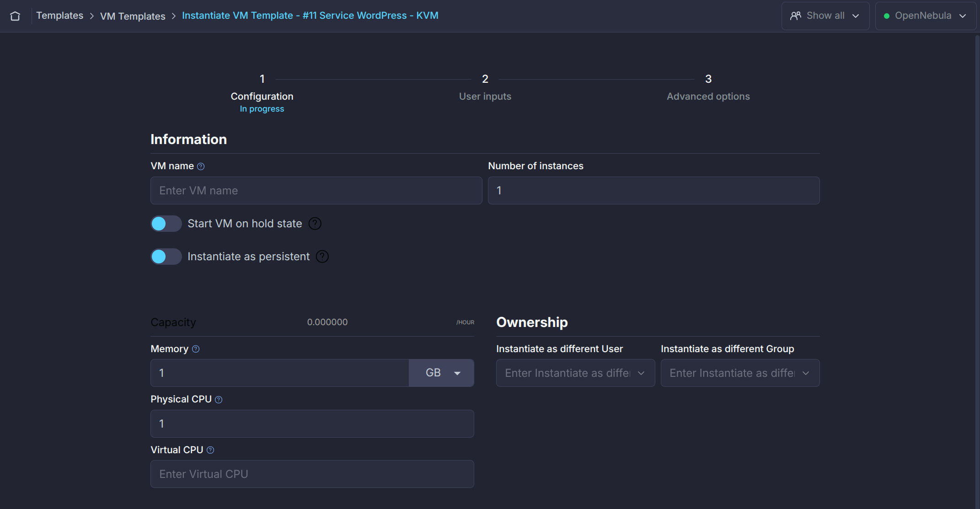Show help for Instantiate as persistent
Screen dimensions: 980x509
(322, 257)
